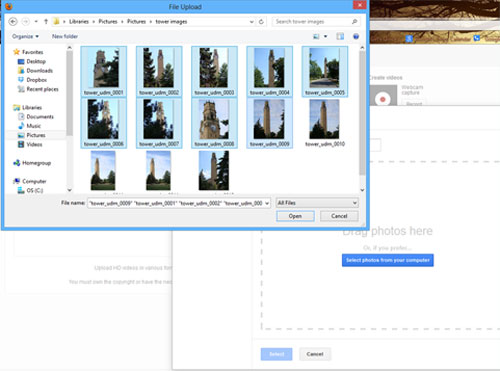500x371 pixels.
Task: Close the File Upload dialog
Action: point(360,5)
